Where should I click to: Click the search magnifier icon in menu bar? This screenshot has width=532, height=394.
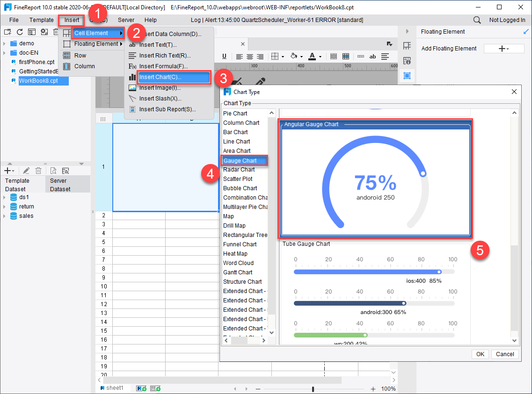click(x=477, y=20)
